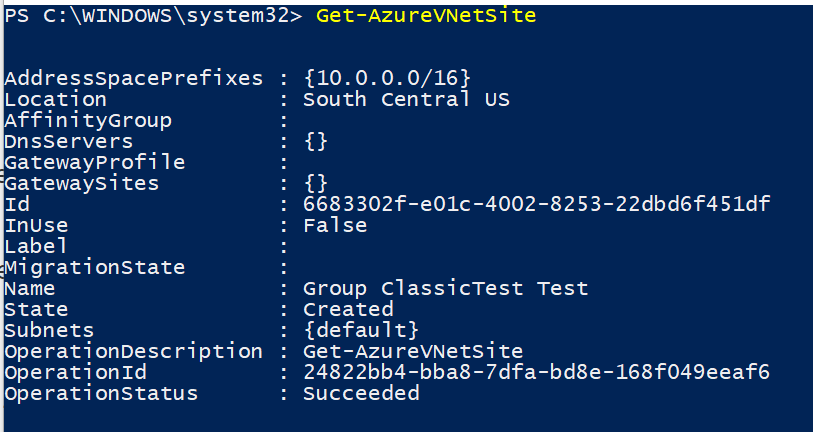Click the OperationStatus value Succeeded
The height and width of the screenshot is (432, 813).
[361, 394]
